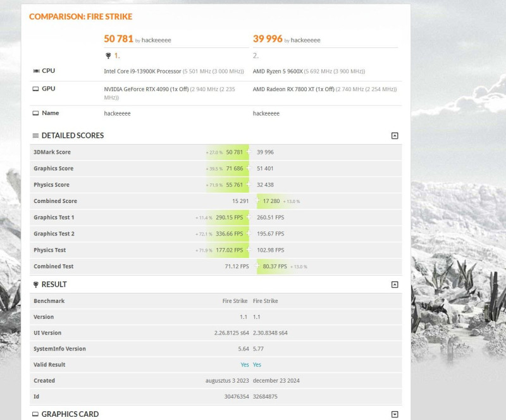Click the 3DMark Score value 50 781
Screen dimensions: 506x420
(x=234, y=152)
